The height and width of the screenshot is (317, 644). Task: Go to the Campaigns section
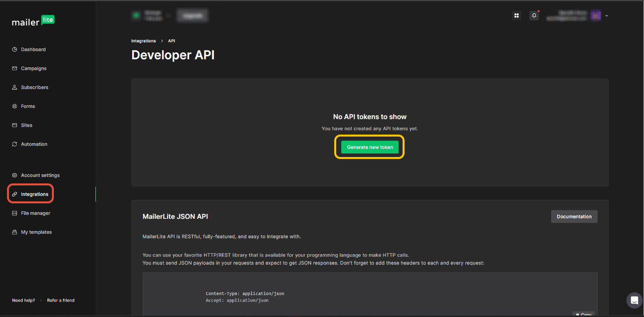(x=33, y=68)
